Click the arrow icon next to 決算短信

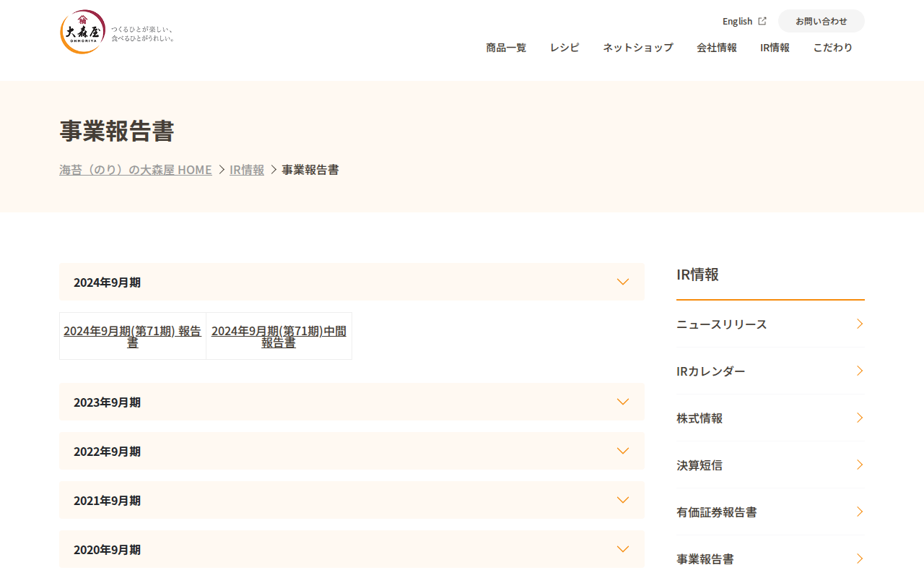[860, 465]
